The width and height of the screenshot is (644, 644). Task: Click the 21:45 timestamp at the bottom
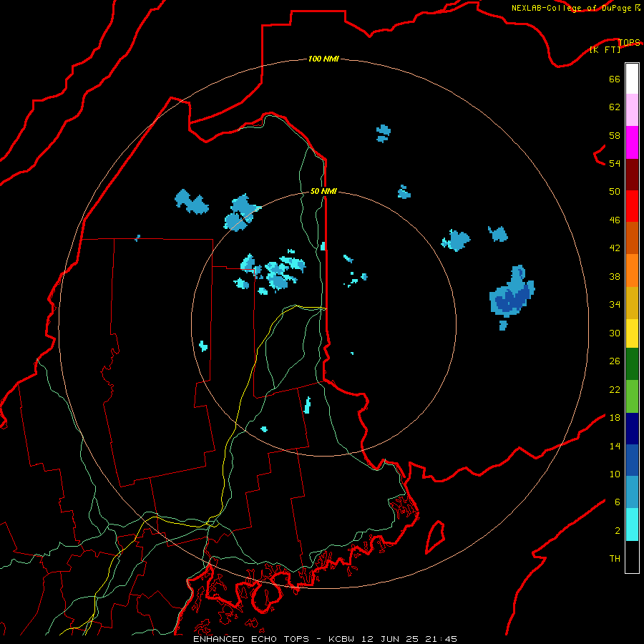click(441, 639)
